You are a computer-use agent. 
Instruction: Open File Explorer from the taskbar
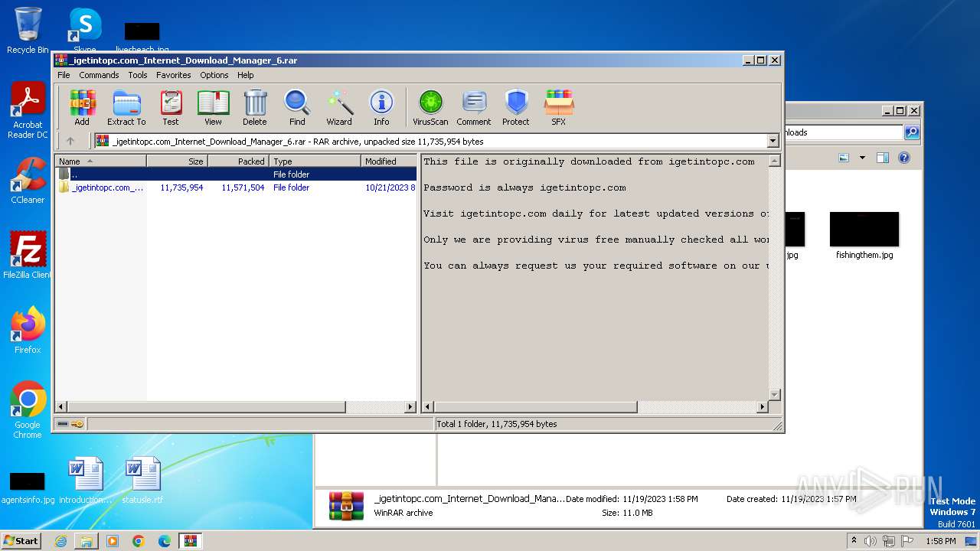(x=87, y=541)
